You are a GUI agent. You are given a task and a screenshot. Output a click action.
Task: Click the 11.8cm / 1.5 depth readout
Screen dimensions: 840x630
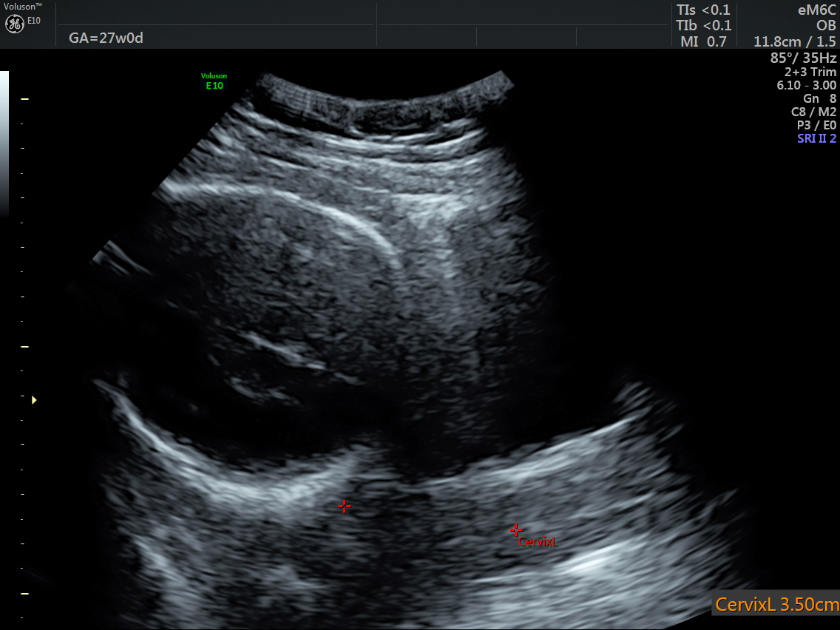click(x=794, y=41)
